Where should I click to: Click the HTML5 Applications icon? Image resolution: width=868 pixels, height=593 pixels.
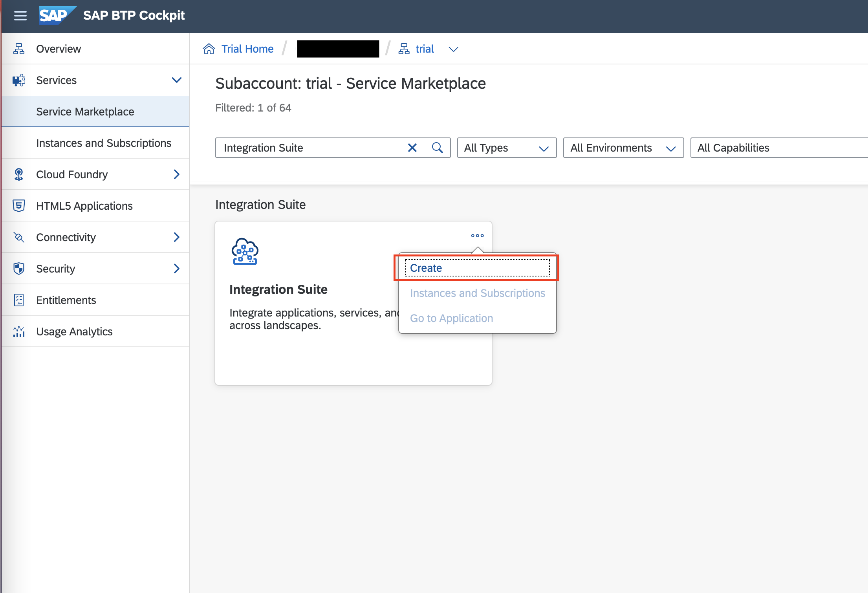pyautogui.click(x=19, y=206)
